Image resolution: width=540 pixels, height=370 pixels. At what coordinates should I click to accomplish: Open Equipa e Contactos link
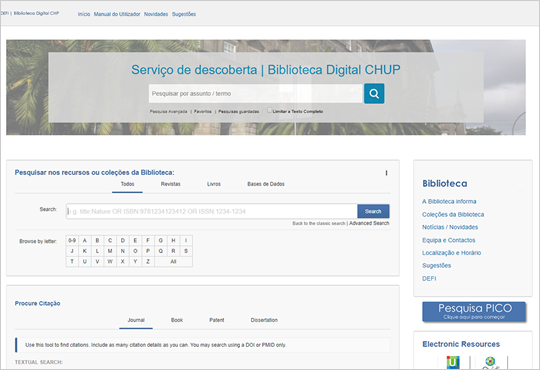click(448, 240)
